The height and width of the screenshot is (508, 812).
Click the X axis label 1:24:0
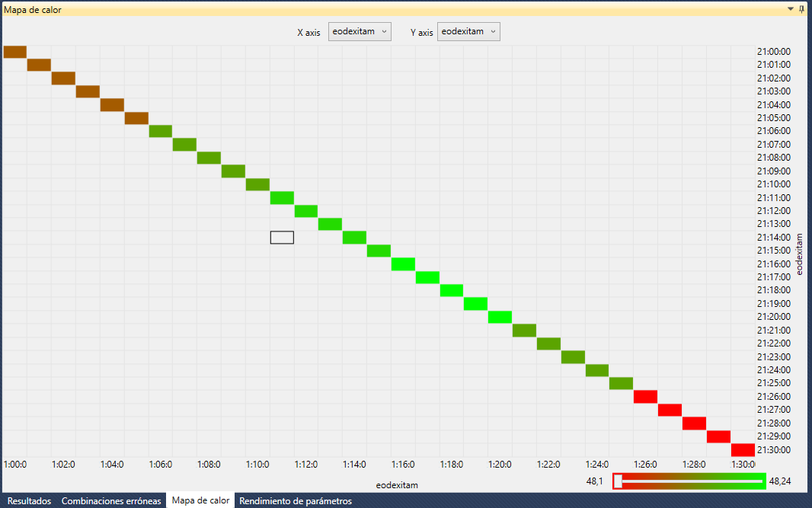pos(597,465)
